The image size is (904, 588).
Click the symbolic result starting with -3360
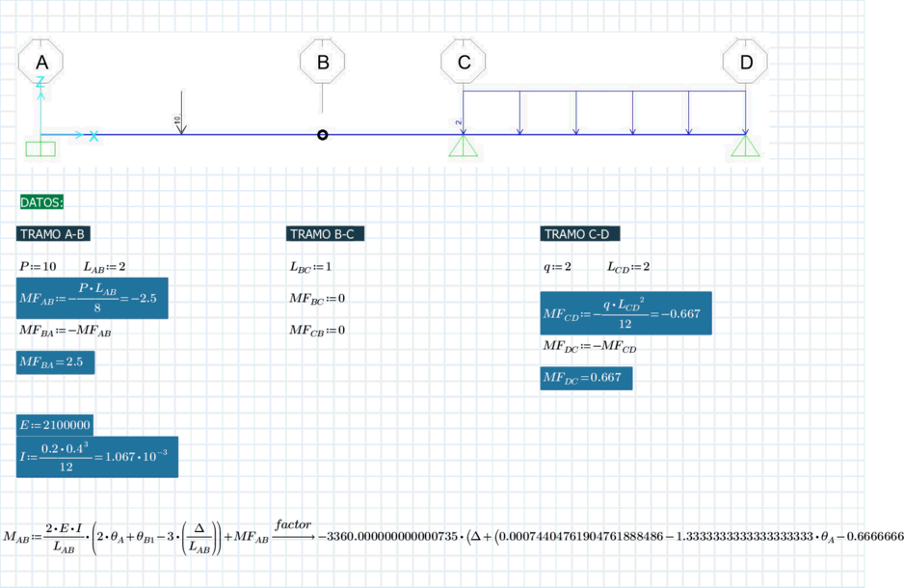[x=611, y=537]
